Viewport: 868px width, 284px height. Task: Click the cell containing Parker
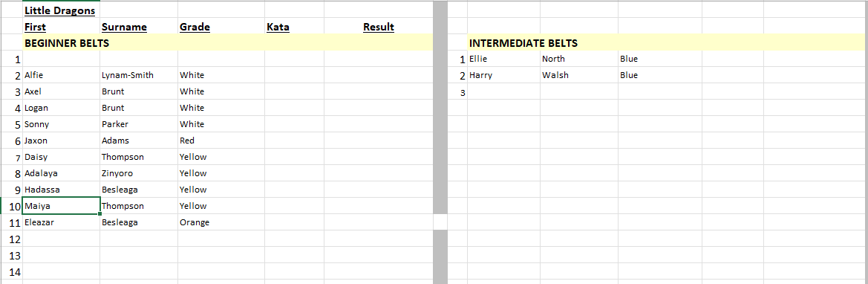point(139,124)
